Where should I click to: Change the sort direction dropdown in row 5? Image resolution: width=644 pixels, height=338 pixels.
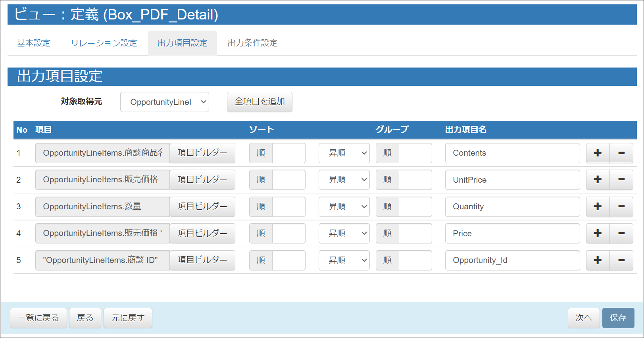(x=344, y=260)
